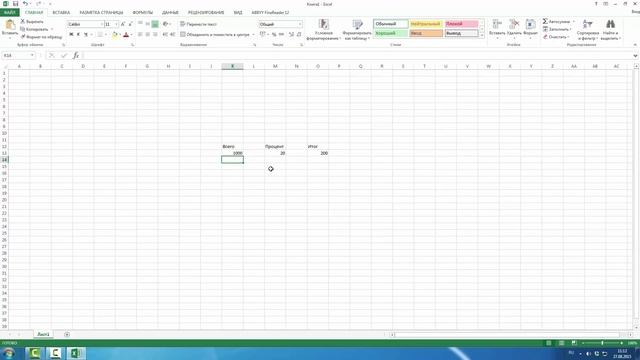The height and width of the screenshot is (360, 640).
Task: Decrease font size with the small A icon
Action: coord(130,24)
